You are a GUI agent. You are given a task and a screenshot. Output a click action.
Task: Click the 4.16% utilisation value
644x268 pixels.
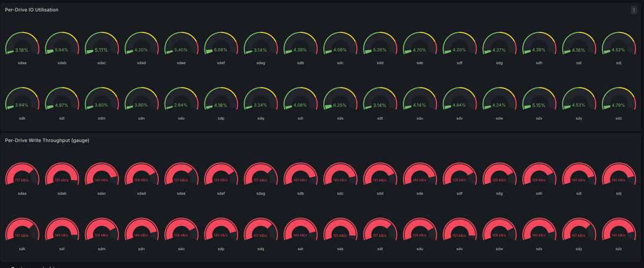point(579,50)
